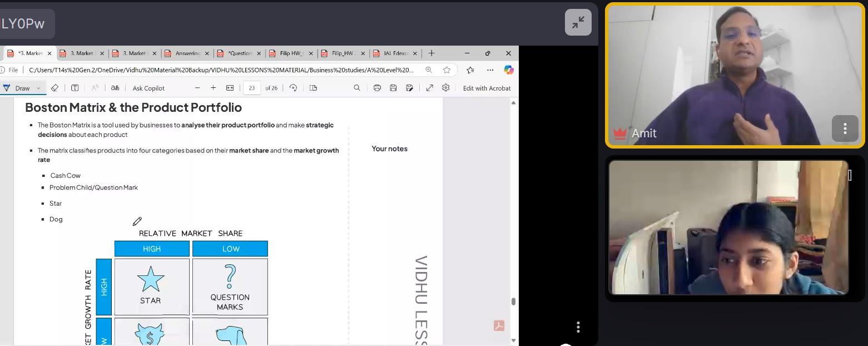Open browser Settings and more menu
868x346 pixels.
coord(490,70)
